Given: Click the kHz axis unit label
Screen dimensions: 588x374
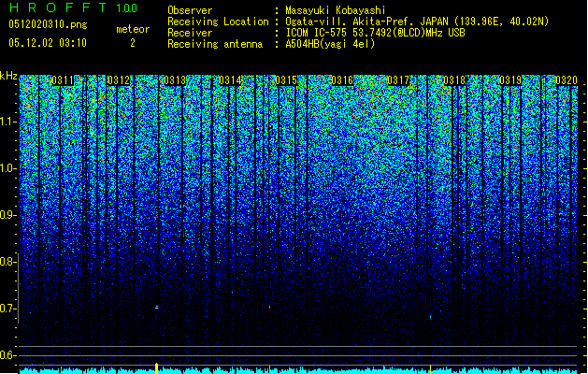Looking at the screenshot, I should coord(8,76).
